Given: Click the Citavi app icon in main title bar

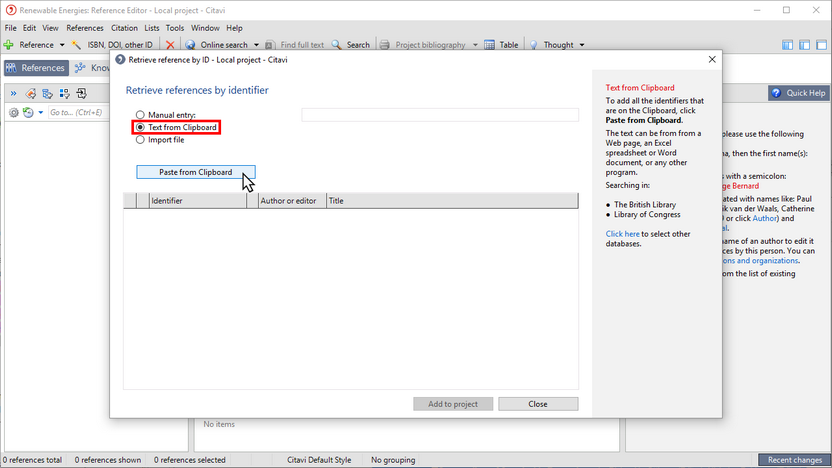Looking at the screenshot, I should (x=11, y=10).
